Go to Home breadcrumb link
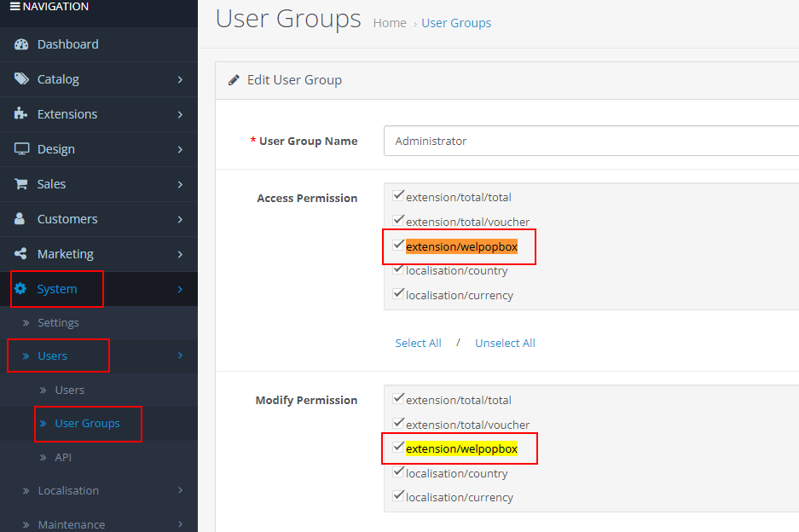 390,23
